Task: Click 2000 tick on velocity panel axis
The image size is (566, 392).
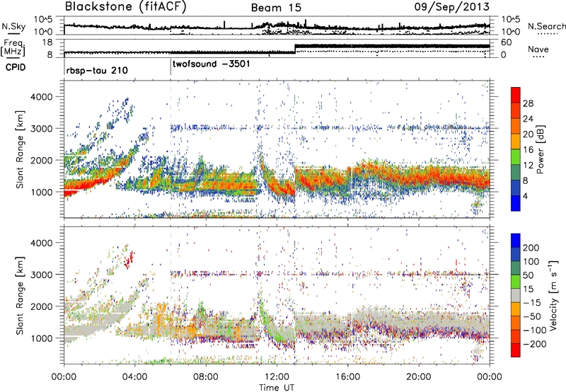Action: point(42,306)
